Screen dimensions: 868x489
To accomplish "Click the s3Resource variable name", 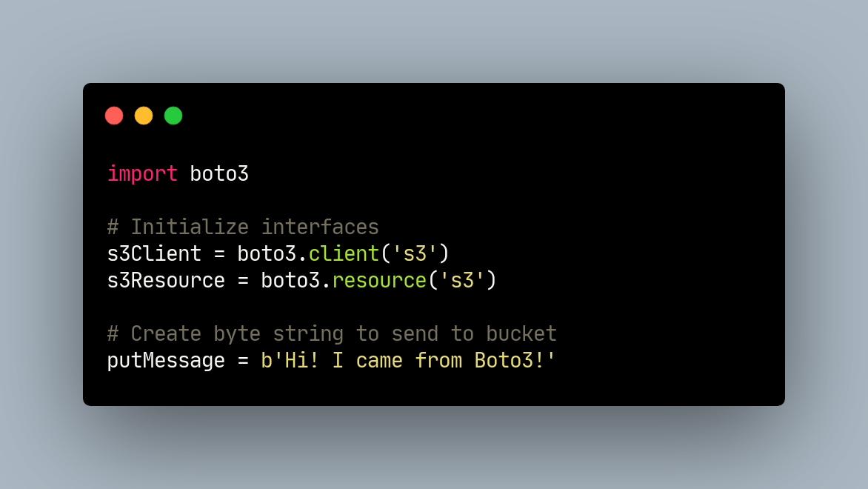I will pyautogui.click(x=166, y=281).
